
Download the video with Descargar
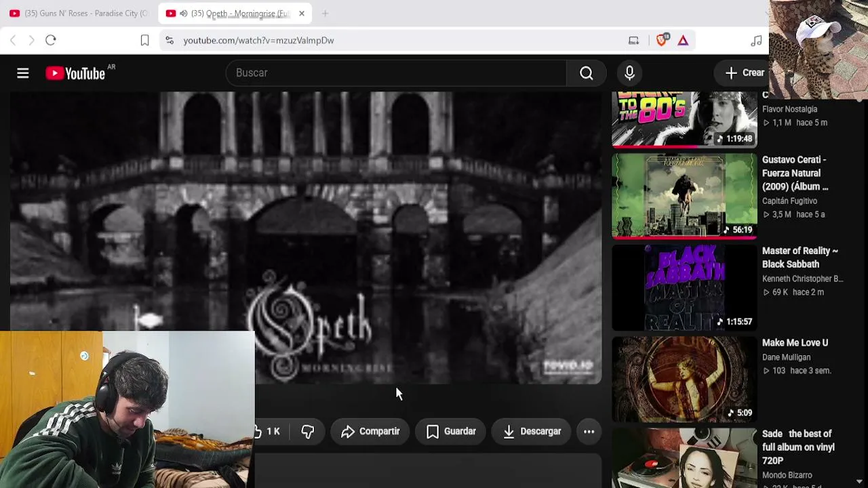click(532, 432)
